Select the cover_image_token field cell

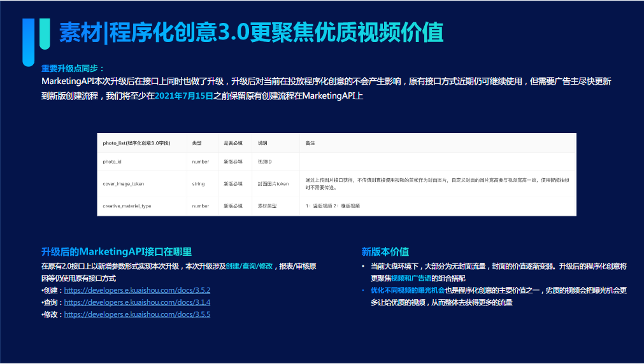(124, 184)
